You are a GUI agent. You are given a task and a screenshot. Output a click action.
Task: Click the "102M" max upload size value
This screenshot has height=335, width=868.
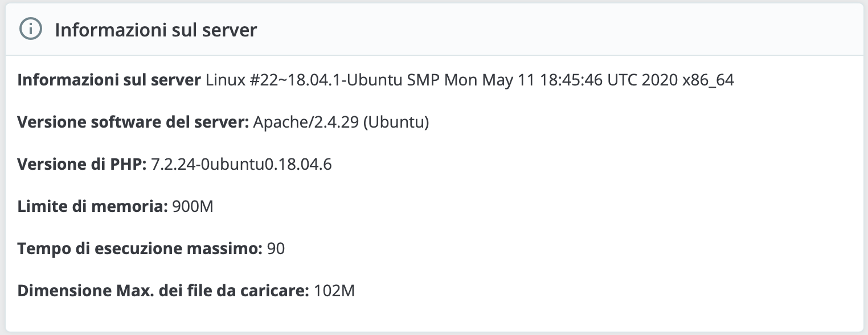click(334, 291)
